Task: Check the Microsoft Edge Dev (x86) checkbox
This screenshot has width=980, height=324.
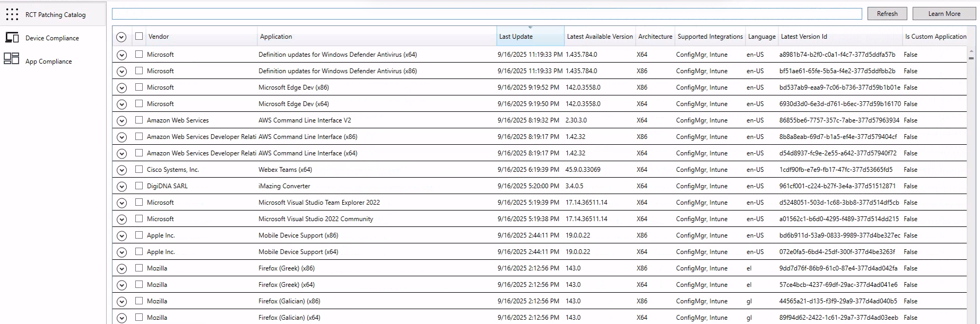Action: pyautogui.click(x=139, y=87)
